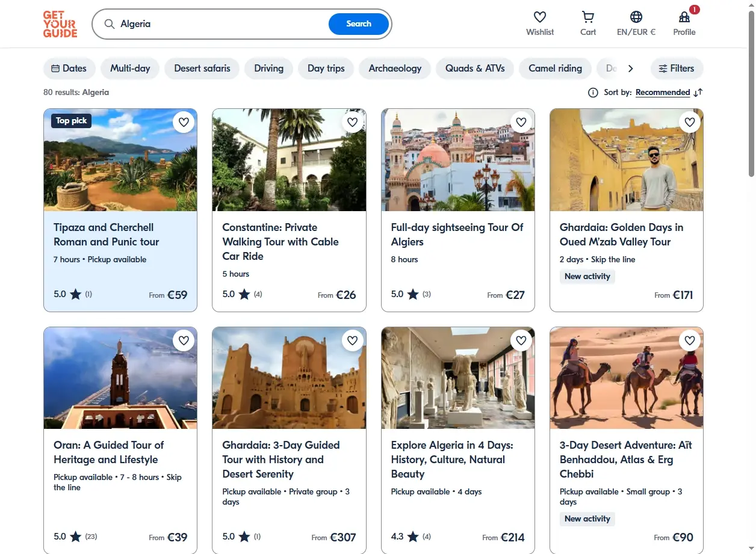This screenshot has height=554, width=756.
Task: Select the Desert safaris filter chip
Action: tap(202, 68)
